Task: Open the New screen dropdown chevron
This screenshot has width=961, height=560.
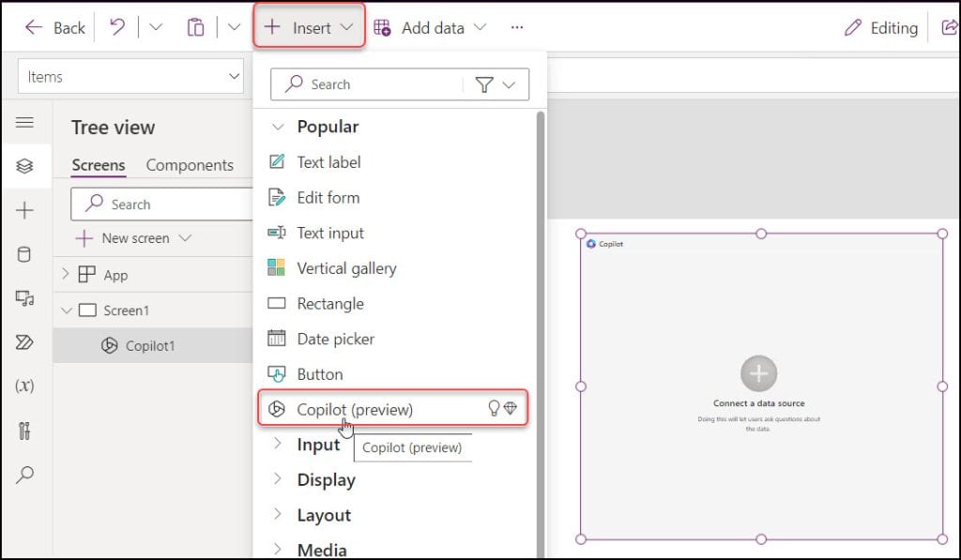Action: point(185,237)
